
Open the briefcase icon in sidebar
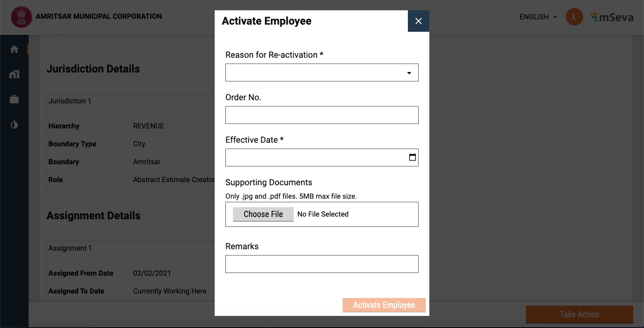(14, 99)
